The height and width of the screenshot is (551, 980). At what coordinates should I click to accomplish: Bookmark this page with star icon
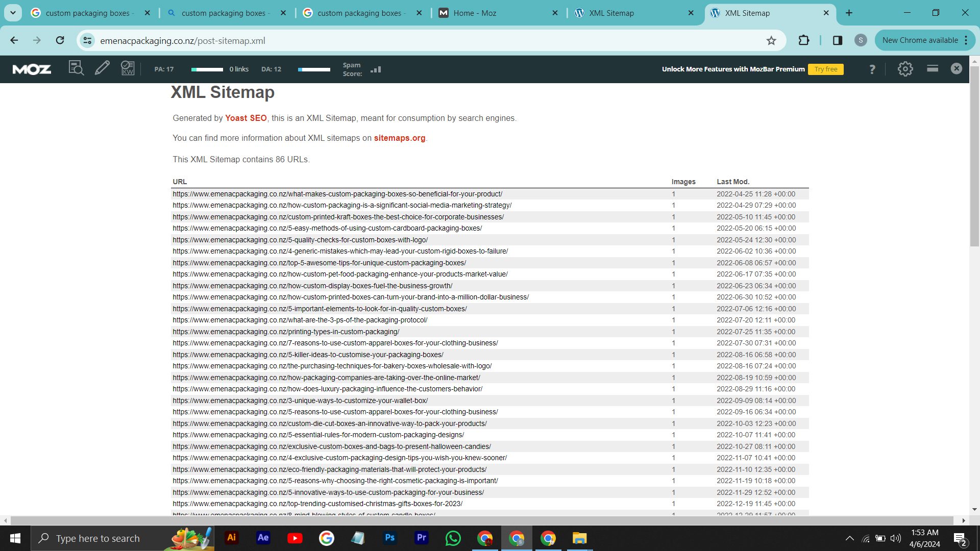(x=771, y=41)
